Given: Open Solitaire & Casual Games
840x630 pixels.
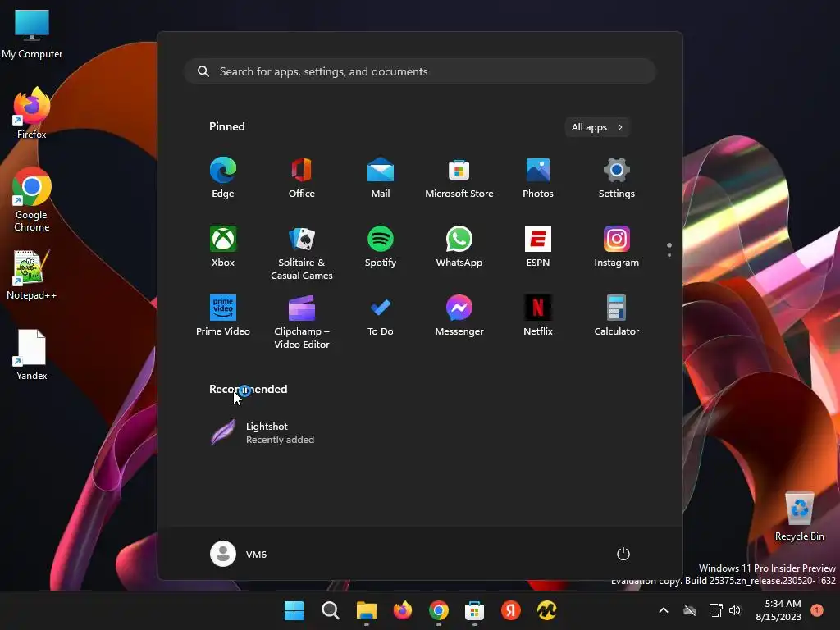Looking at the screenshot, I should tap(302, 253).
